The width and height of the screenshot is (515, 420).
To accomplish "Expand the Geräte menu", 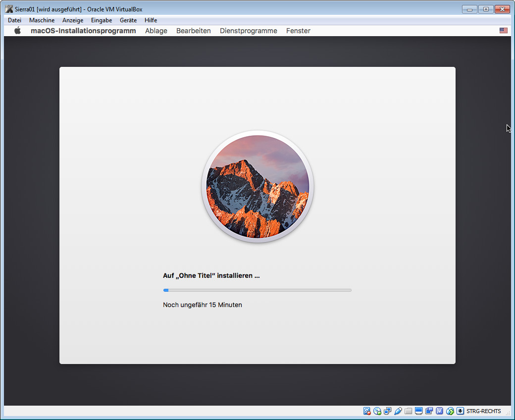I will tap(128, 20).
